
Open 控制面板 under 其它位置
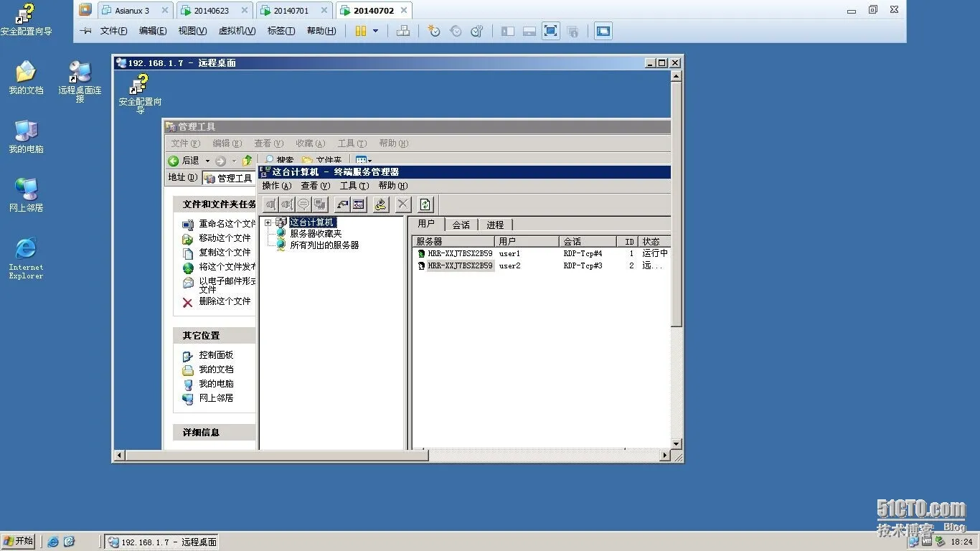[216, 354]
